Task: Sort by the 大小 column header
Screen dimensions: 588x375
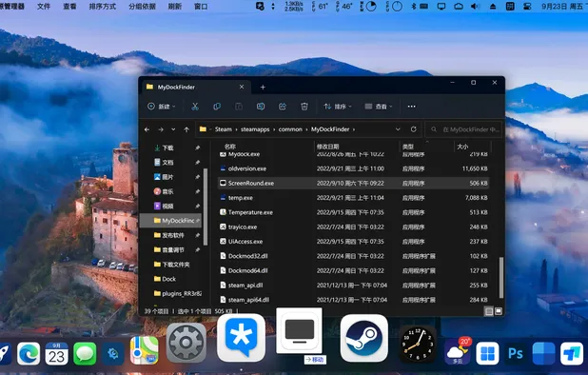Action: (x=462, y=147)
